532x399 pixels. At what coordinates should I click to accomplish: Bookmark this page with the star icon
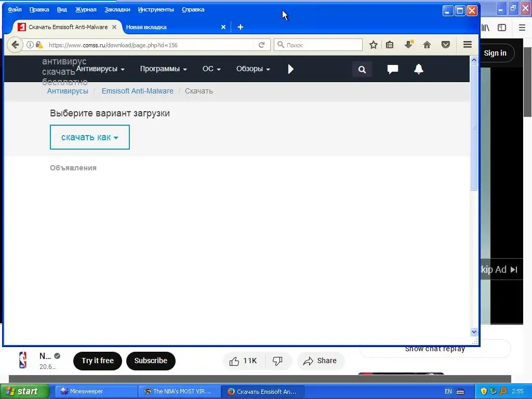coord(373,45)
